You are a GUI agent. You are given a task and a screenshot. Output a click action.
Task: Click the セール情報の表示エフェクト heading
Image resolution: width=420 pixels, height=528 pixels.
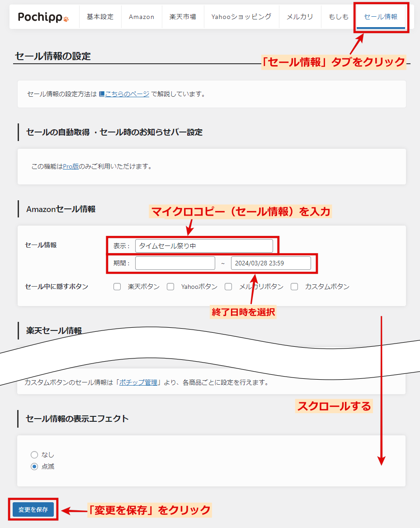77,419
